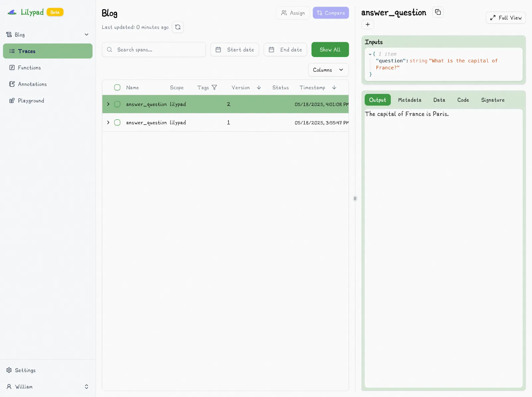Click the refresh icon beside Last updated
The width and height of the screenshot is (532, 397).
[178, 27]
